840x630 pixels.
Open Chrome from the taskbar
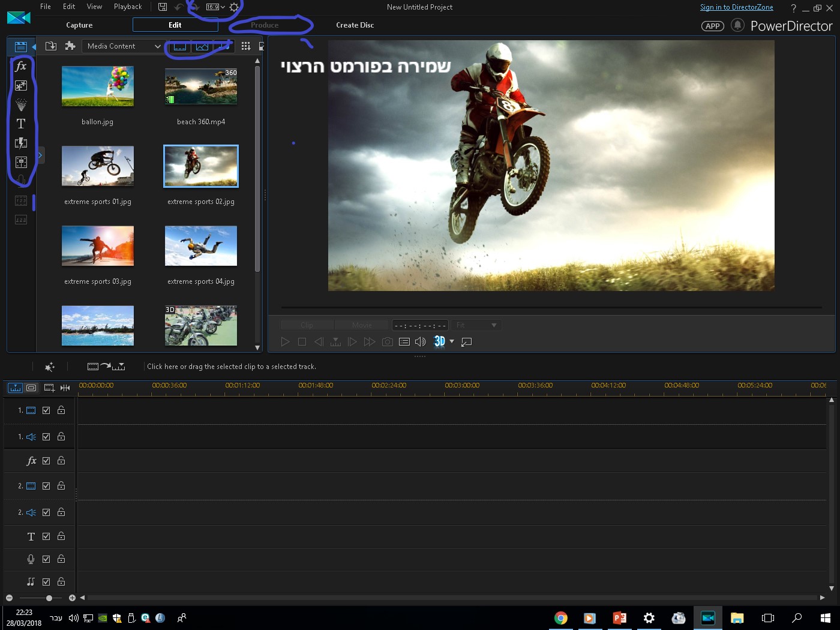(561, 618)
